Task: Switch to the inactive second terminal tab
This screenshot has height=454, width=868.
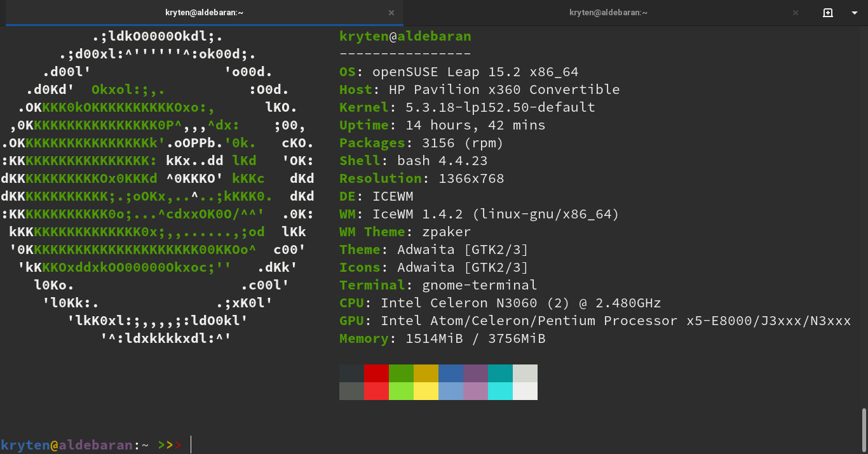Action: (608, 13)
